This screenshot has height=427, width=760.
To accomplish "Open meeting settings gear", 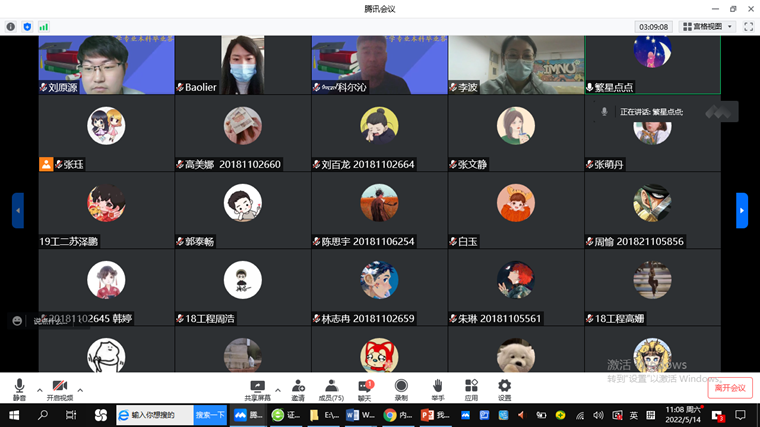I will (505, 388).
